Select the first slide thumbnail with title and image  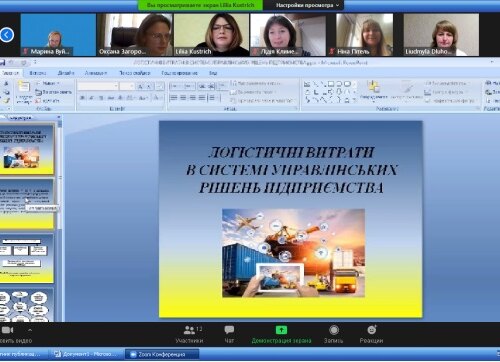tap(26, 149)
